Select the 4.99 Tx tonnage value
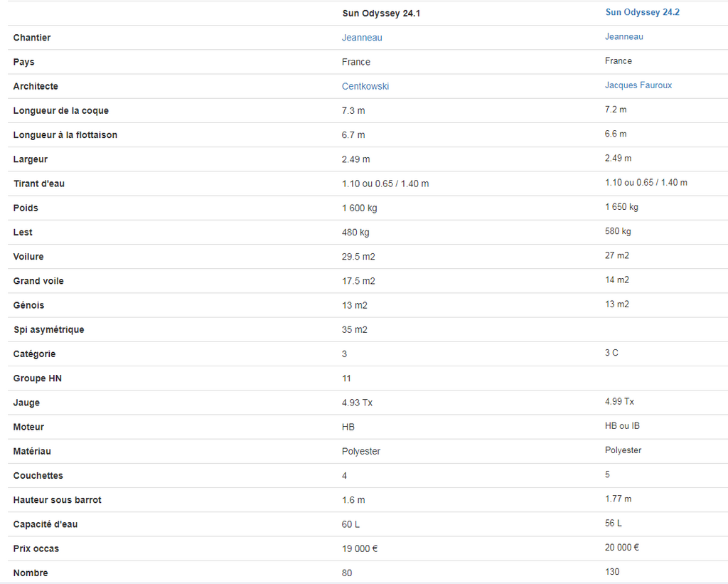Image resolution: width=728 pixels, height=584 pixels. click(x=619, y=401)
